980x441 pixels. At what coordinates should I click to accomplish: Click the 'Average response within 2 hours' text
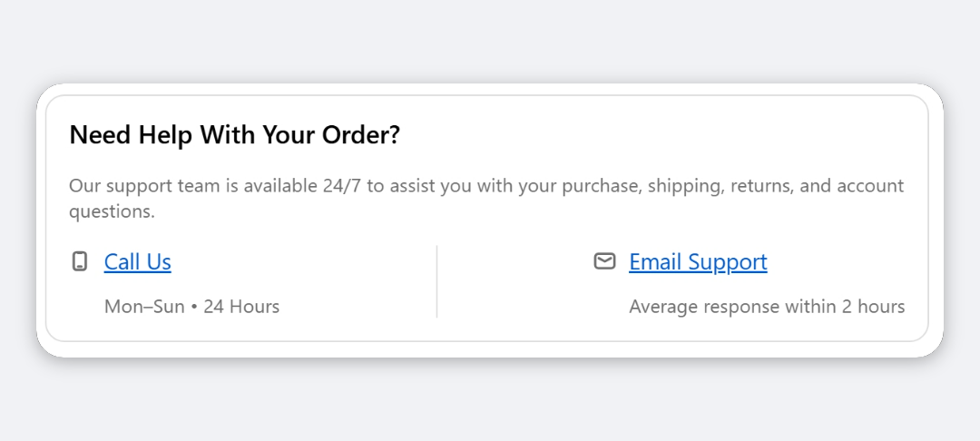767,307
